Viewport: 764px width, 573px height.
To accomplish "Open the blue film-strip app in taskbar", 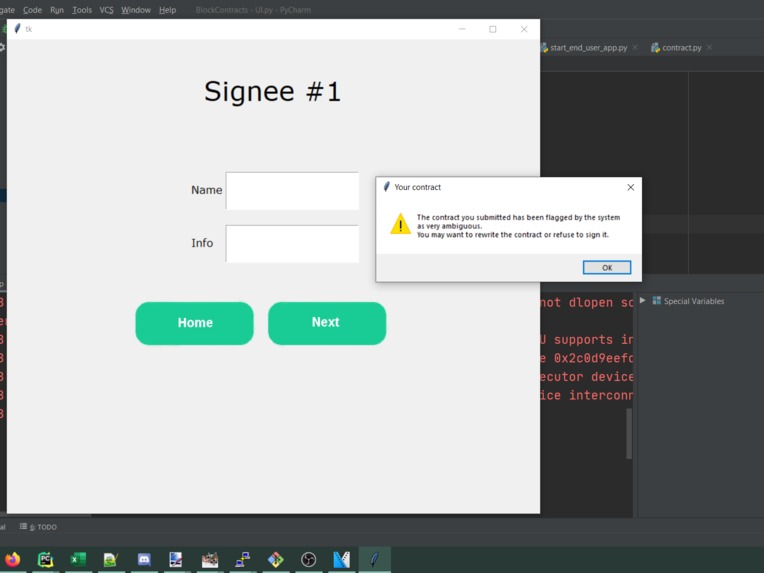I will pos(341,559).
